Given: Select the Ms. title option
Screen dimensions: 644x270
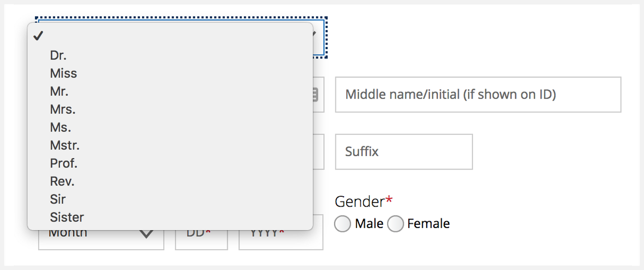Looking at the screenshot, I should pos(60,128).
